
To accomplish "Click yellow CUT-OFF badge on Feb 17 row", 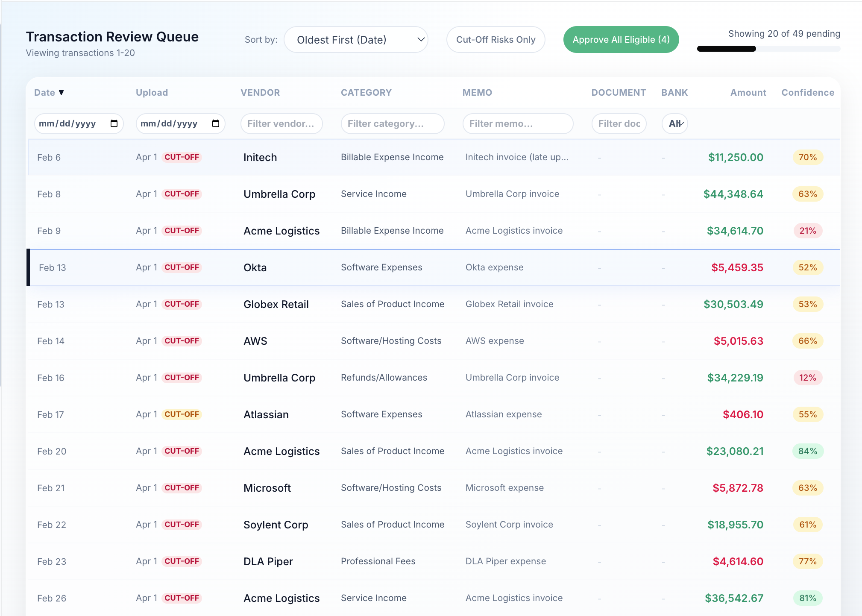I will click(x=182, y=414).
